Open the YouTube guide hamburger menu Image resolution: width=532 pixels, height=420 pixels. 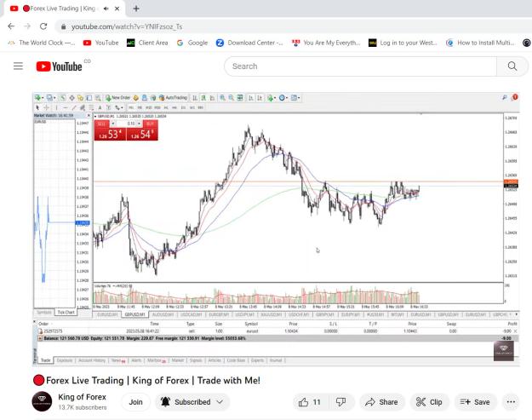point(18,66)
